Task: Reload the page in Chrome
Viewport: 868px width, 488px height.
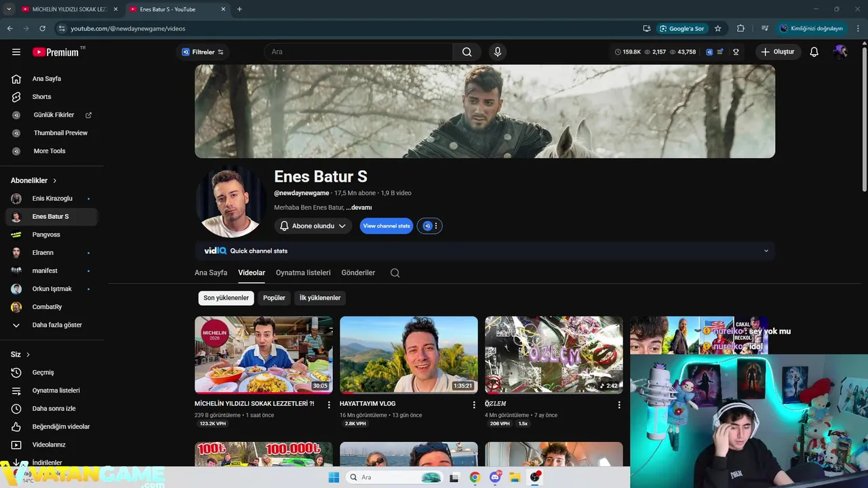Action: pos(42,28)
